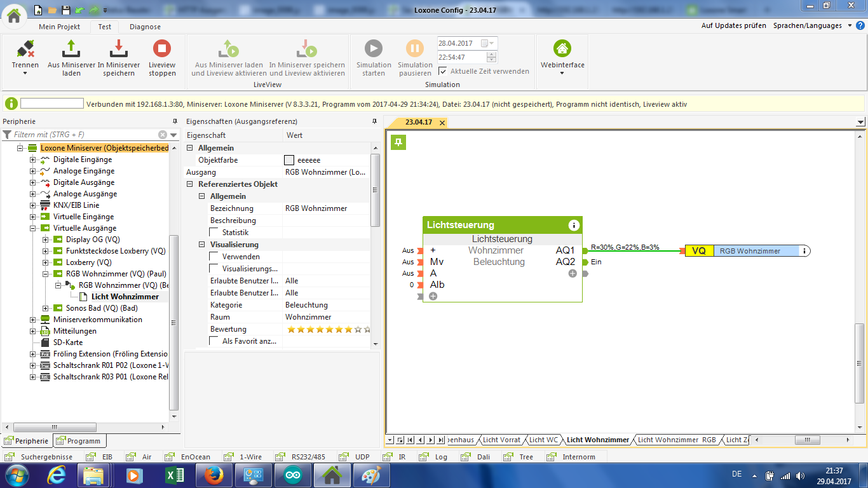The width and height of the screenshot is (868, 488).
Task: Click Simulation starten
Action: 374,58
